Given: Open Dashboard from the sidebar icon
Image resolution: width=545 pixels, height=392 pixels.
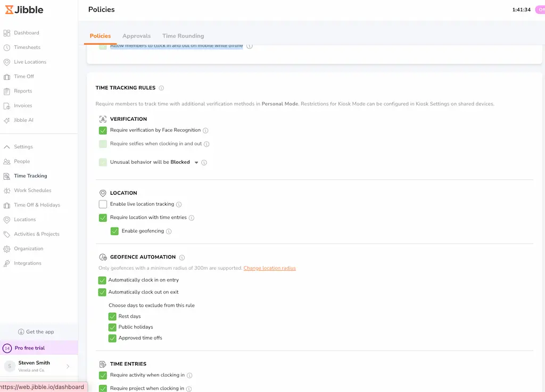Looking at the screenshot, I should [6, 33].
